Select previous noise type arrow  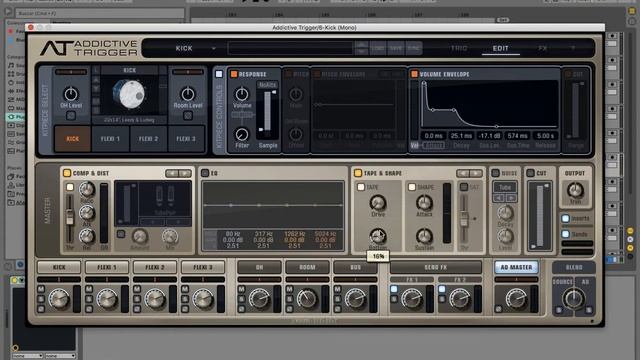click(499, 198)
